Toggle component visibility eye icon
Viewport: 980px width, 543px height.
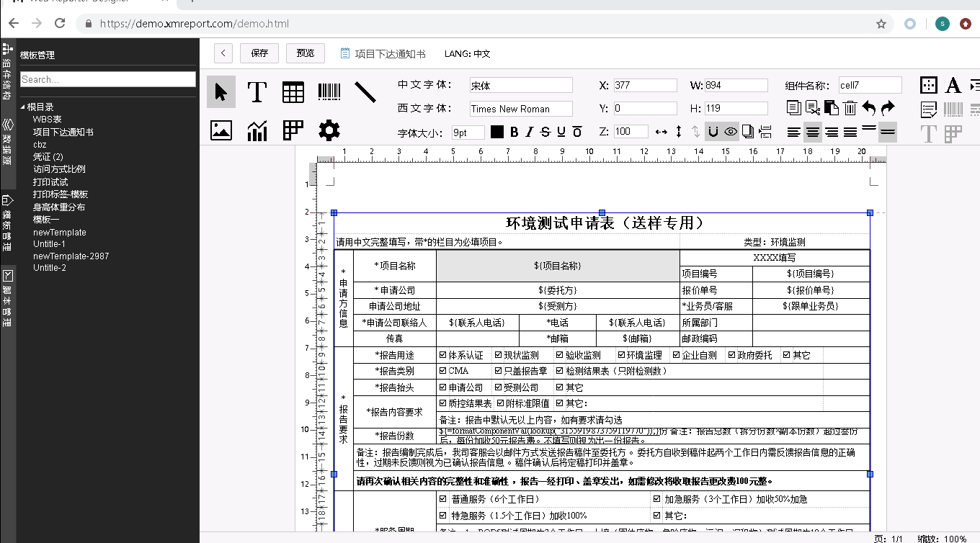point(731,132)
